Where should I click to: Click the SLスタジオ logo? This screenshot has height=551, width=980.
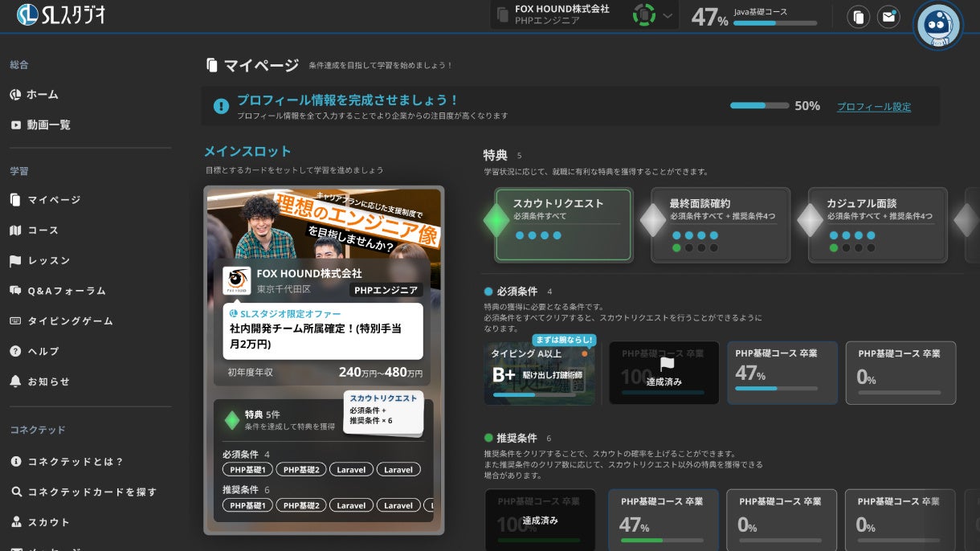click(x=59, y=14)
